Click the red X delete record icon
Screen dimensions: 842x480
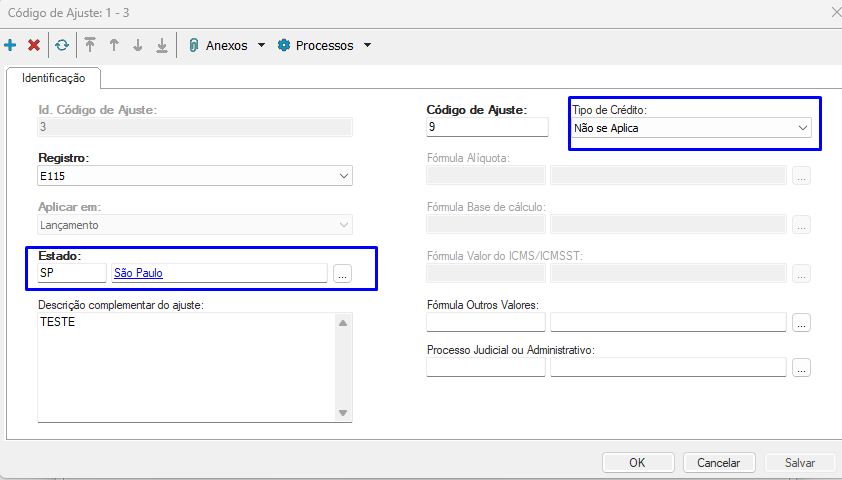[34, 45]
